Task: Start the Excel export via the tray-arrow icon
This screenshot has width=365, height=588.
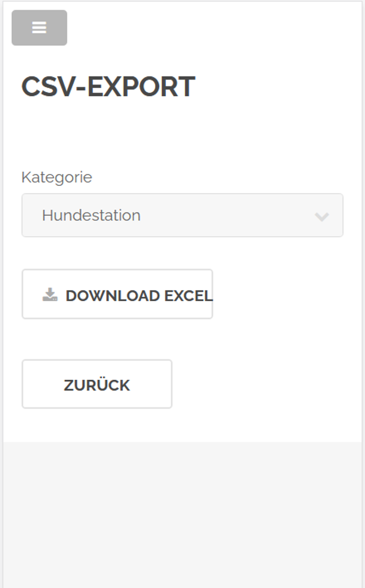Action: 50,295
